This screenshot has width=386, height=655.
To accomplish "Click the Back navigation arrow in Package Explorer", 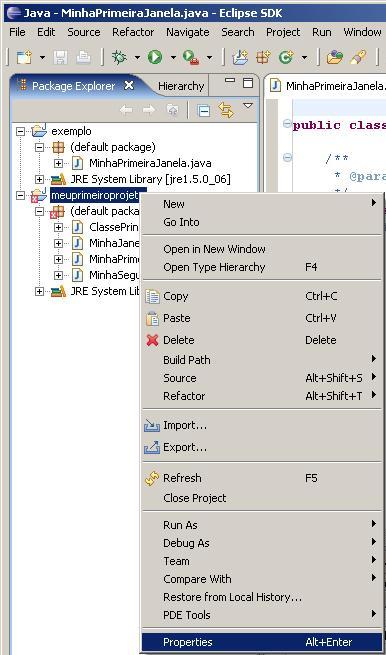I will 126,110.
